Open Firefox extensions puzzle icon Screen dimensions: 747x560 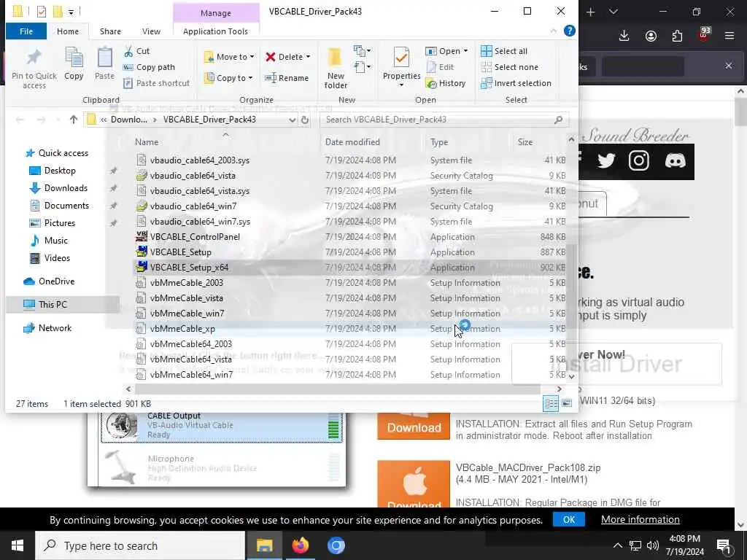(677, 36)
